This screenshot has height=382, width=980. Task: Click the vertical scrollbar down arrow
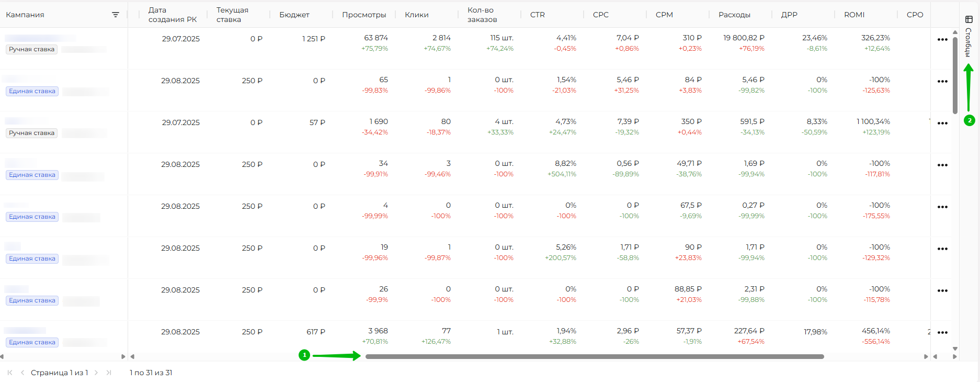pyautogui.click(x=955, y=349)
